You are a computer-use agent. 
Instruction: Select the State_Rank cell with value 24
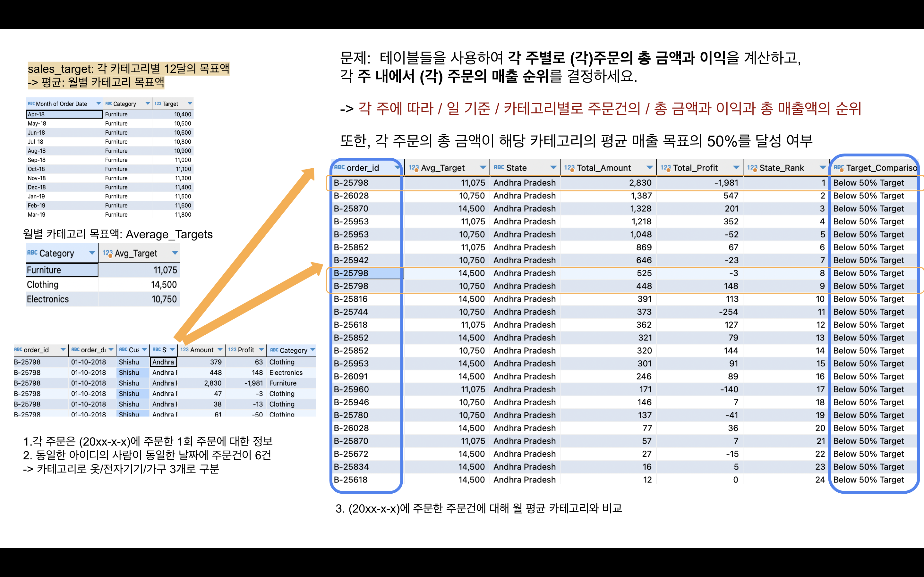pos(820,480)
